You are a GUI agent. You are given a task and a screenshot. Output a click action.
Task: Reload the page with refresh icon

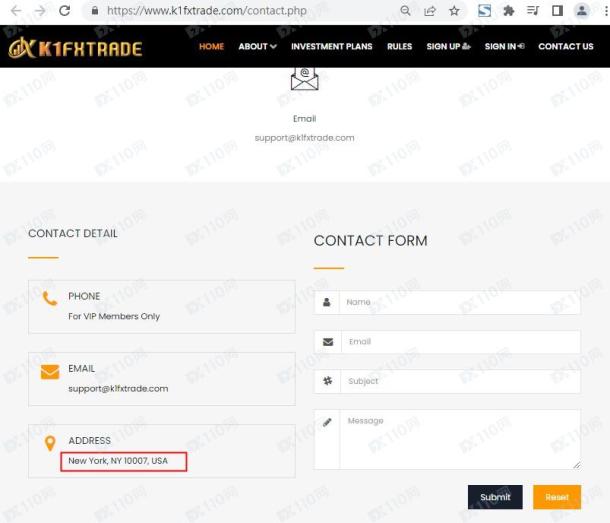pyautogui.click(x=65, y=11)
